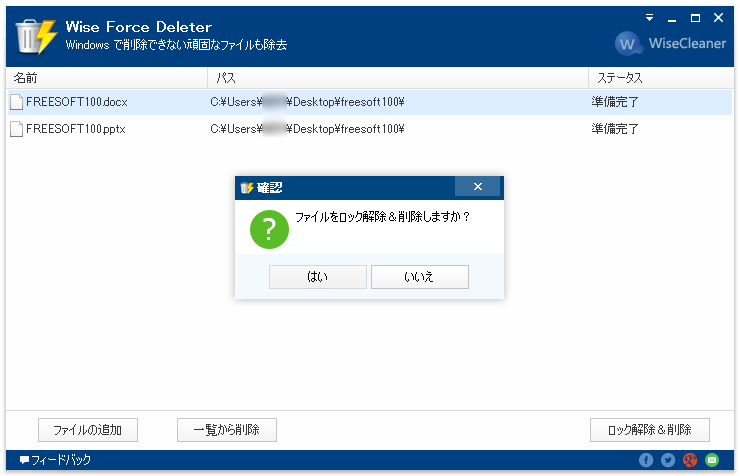Screen dimensions: 740x476
Task: Click the path of FREESOFT100.pptx
Action: tap(307, 129)
